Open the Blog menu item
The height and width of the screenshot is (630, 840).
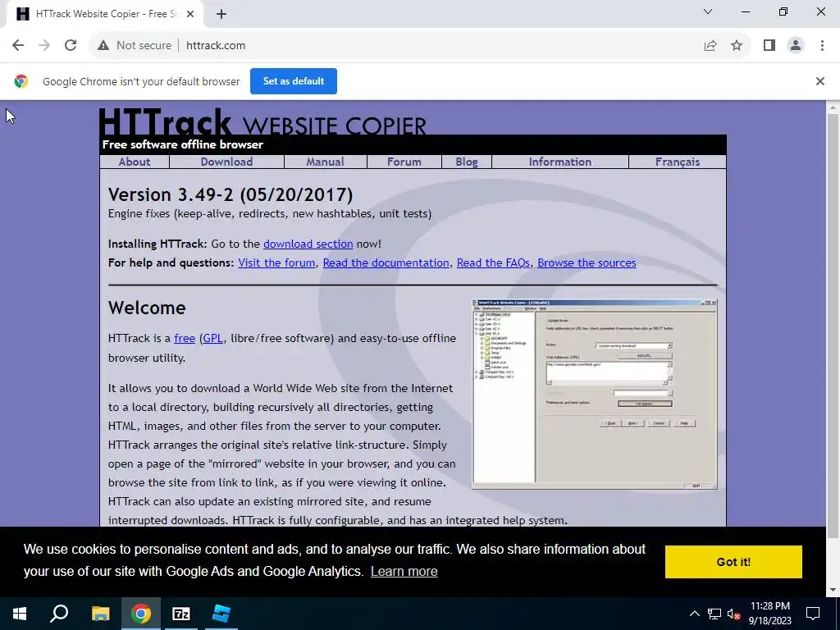(467, 162)
